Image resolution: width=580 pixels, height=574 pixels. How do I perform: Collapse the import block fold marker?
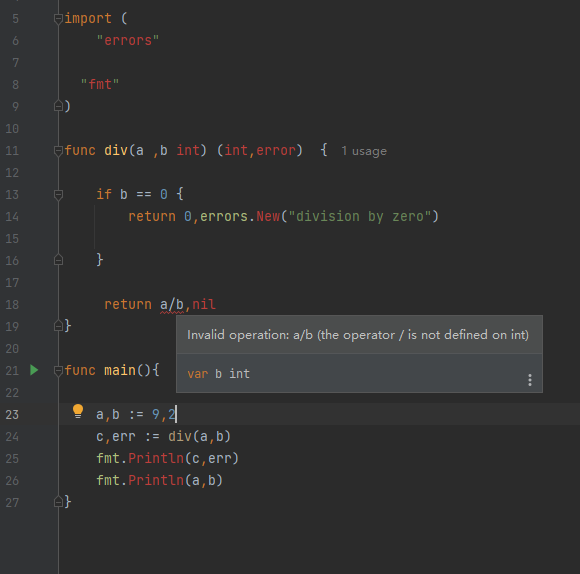(58, 18)
